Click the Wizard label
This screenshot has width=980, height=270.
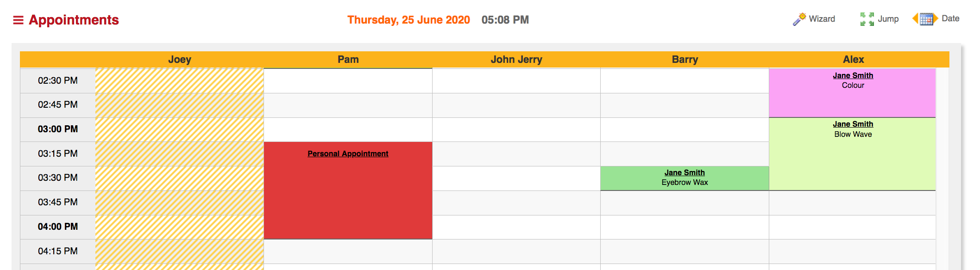coord(822,19)
